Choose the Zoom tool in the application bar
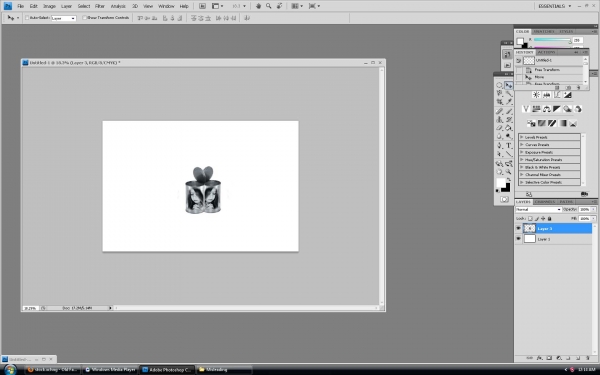This screenshot has width=600, height=375. (269, 6)
